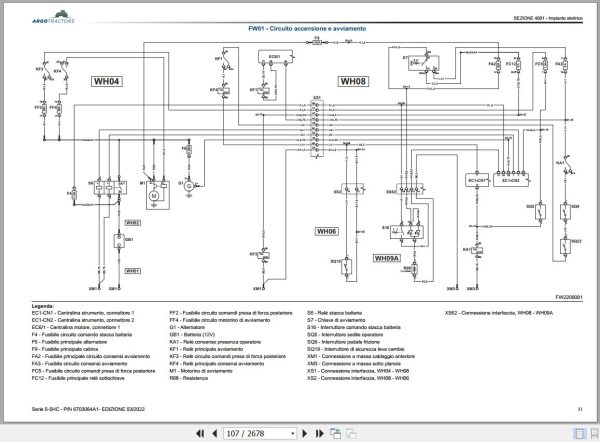The height and width of the screenshot is (442, 600).
Task: Click the WH01 harness label
Action: [132, 271]
